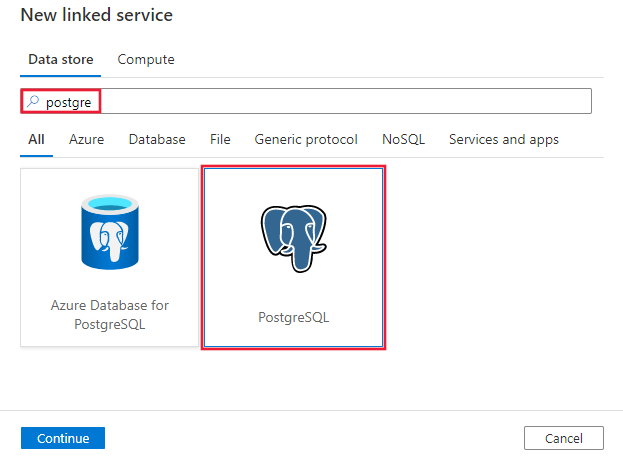This screenshot has height=459, width=623.
Task: Click the magnifier search icon
Action: (x=33, y=101)
